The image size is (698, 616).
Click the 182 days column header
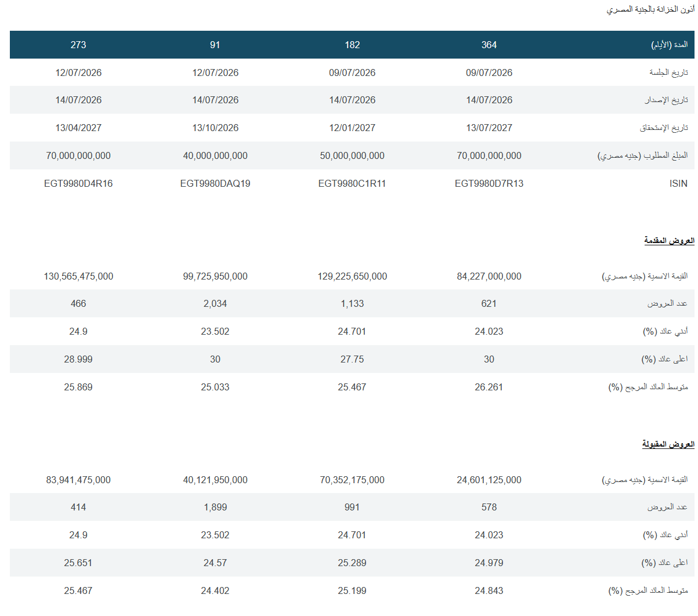[x=352, y=45]
